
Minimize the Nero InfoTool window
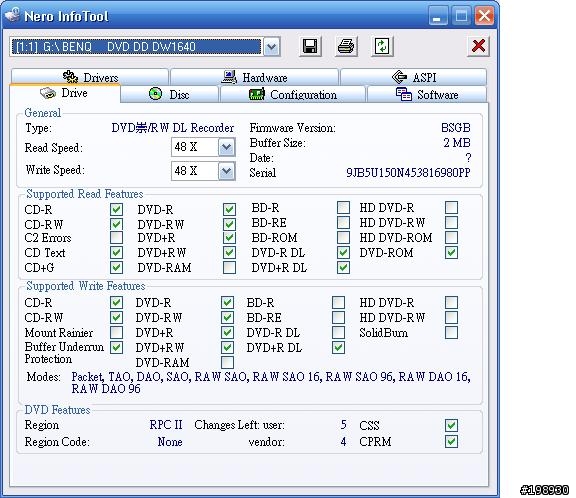pyautogui.click(x=437, y=16)
